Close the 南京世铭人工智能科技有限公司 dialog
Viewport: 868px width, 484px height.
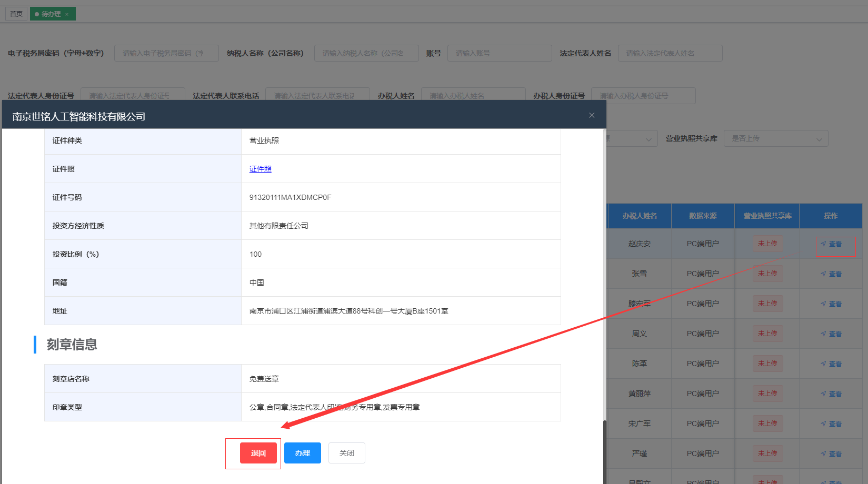point(592,115)
